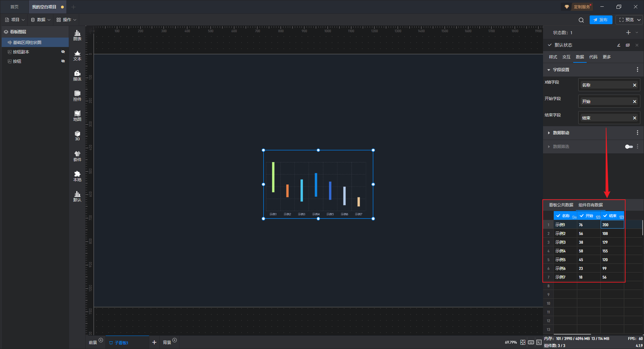Image resolution: width=644 pixels, height=349 pixels.
Task: Click the keyboard shortcuts icon in status bar
Action: coord(531,342)
